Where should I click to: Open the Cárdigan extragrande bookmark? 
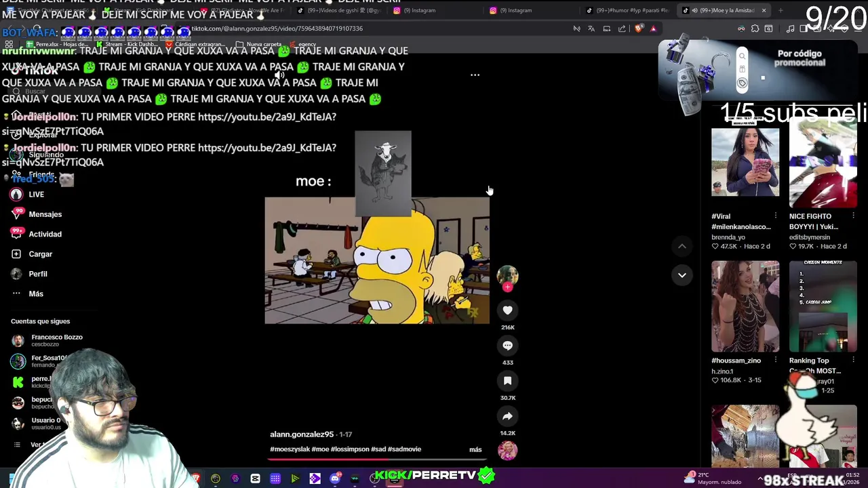pos(195,44)
